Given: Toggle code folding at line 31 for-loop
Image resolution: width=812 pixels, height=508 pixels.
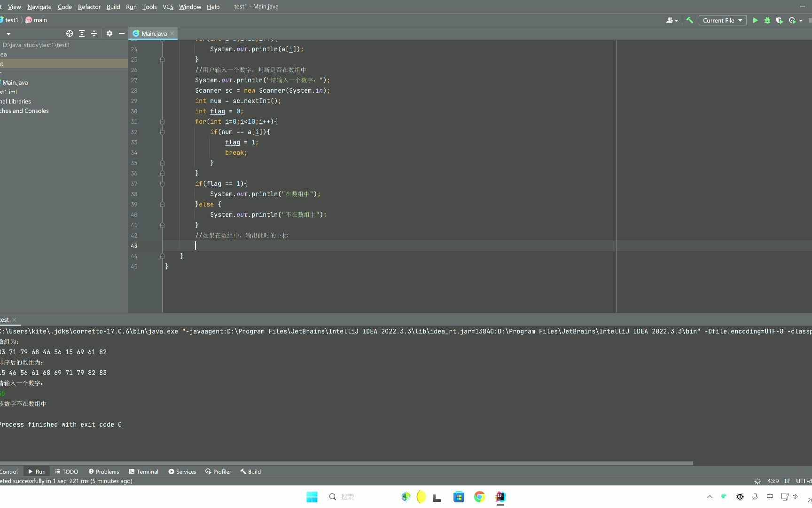Looking at the screenshot, I should coord(162,122).
